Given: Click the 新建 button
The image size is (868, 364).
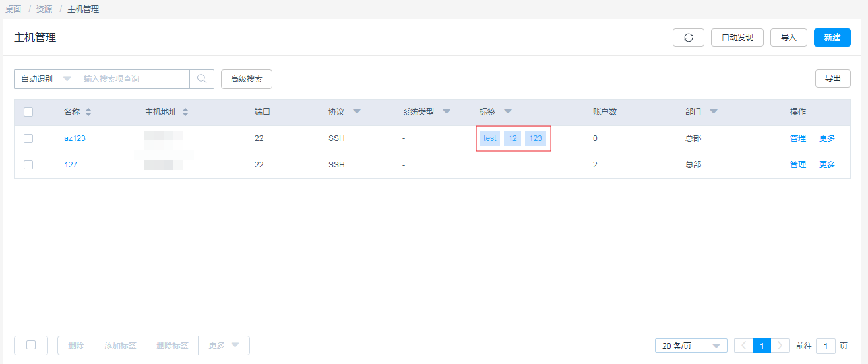Looking at the screenshot, I should pos(832,38).
